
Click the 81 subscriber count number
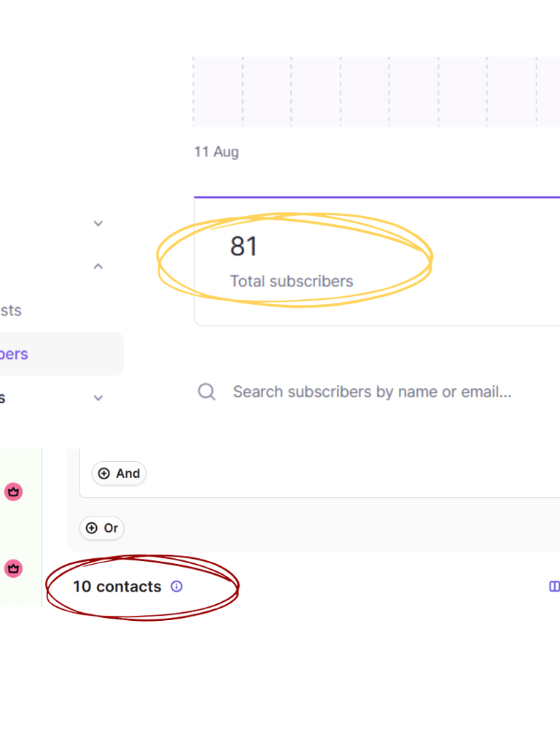click(244, 247)
